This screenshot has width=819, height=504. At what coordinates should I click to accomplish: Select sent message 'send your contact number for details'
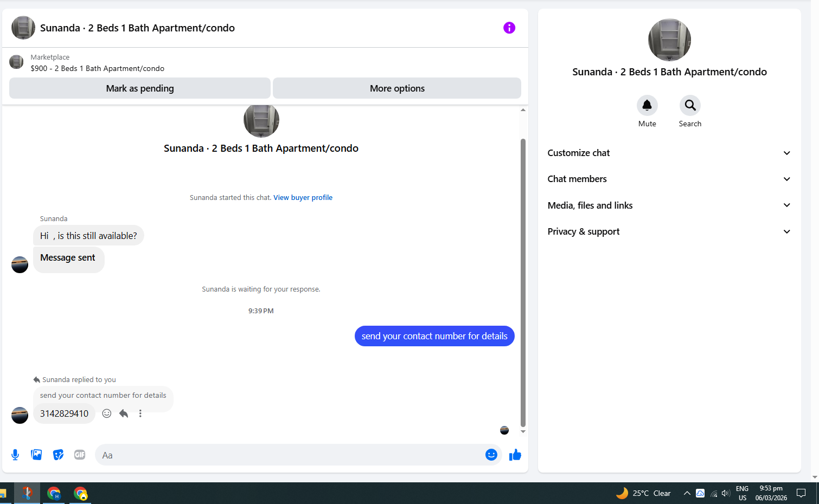[434, 336]
